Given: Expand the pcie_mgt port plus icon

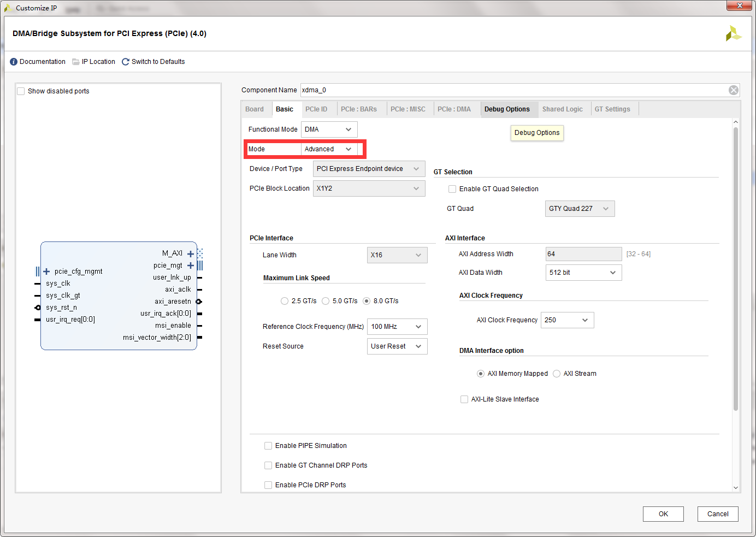Looking at the screenshot, I should (x=191, y=265).
